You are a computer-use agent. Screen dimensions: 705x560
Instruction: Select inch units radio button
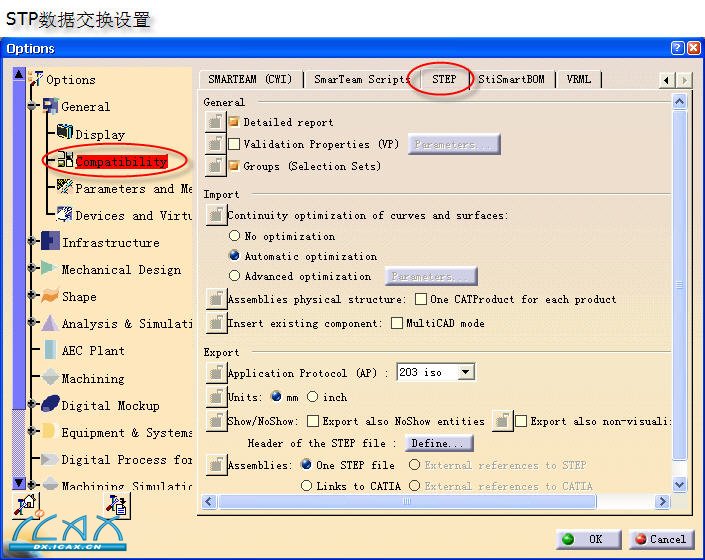[312, 396]
